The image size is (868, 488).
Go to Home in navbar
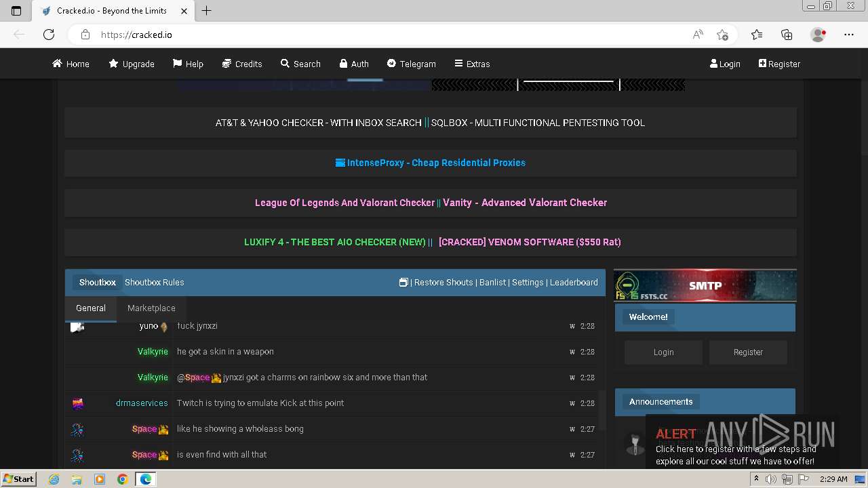[71, 64]
